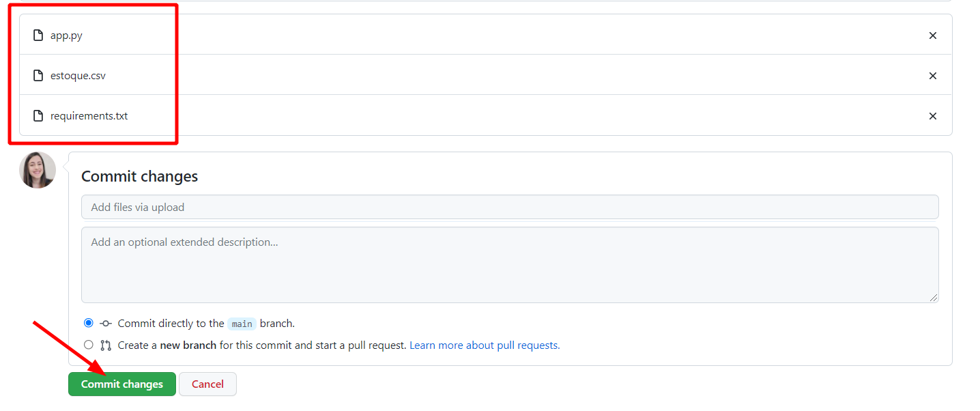Click the app.py file name
Screen dimensions: 980x411
[66, 36]
